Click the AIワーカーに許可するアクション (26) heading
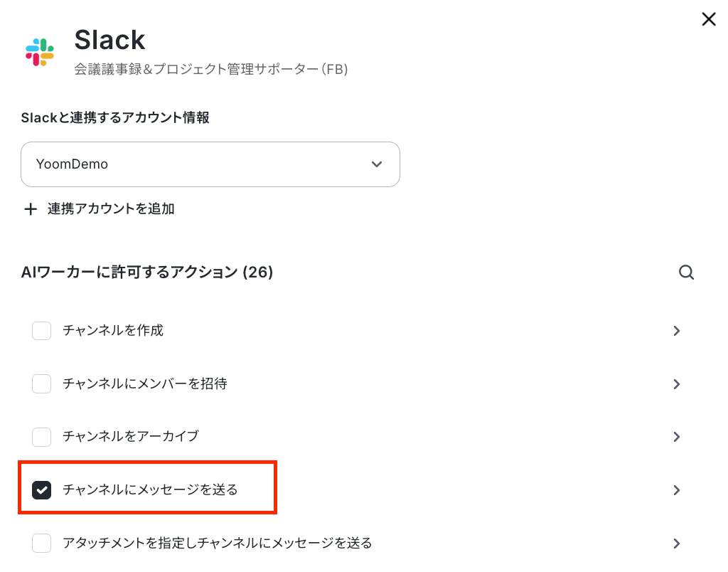The width and height of the screenshot is (728, 572). click(147, 272)
